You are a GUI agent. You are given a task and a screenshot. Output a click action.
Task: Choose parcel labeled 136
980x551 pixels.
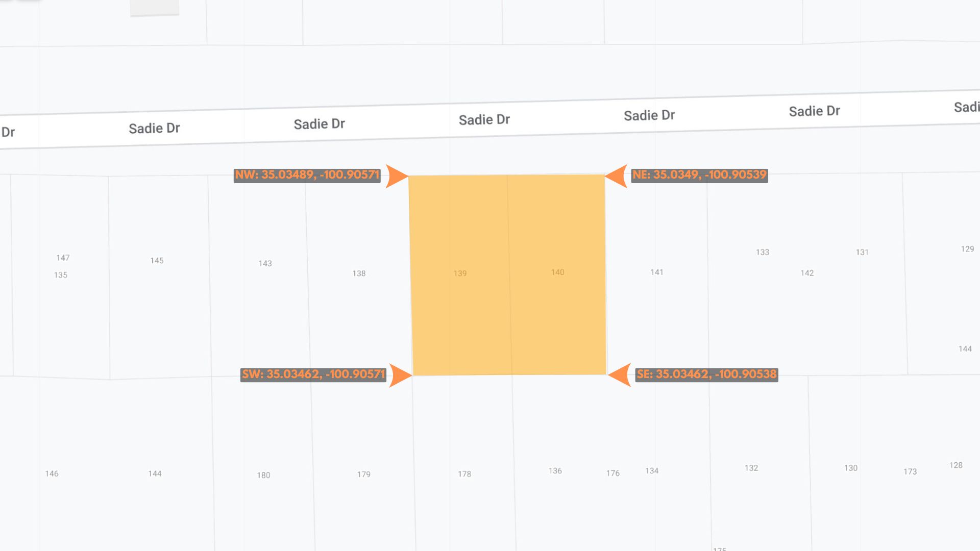[555, 471]
